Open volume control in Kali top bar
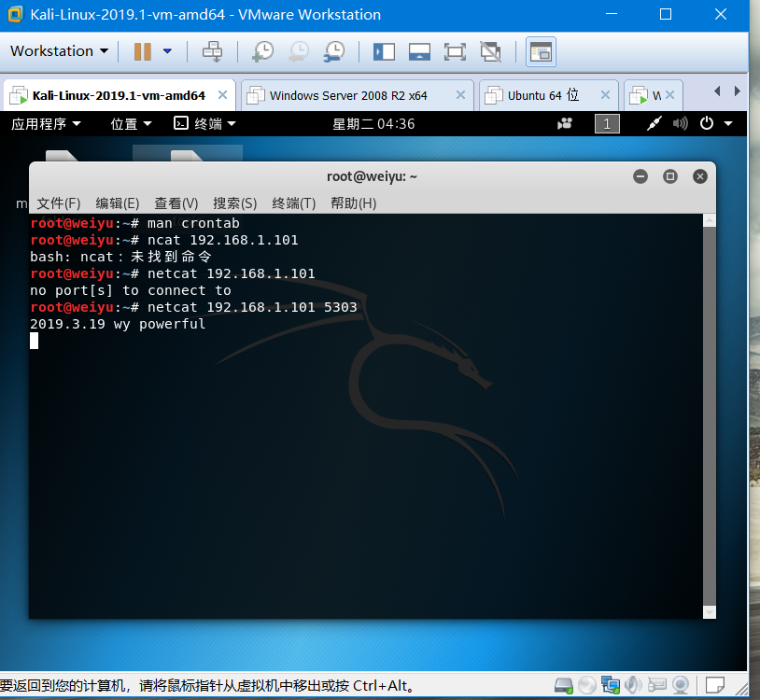 [680, 124]
